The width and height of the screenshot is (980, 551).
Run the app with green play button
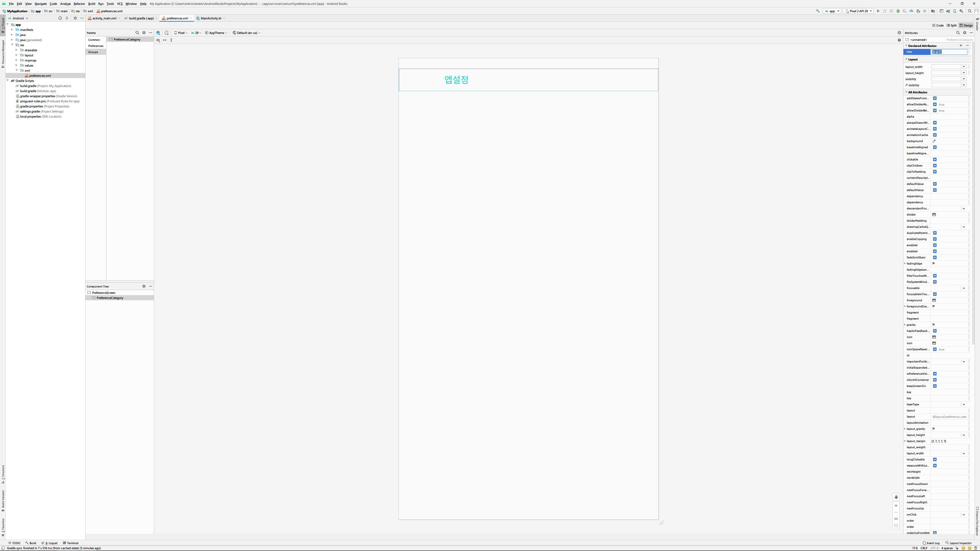(878, 11)
